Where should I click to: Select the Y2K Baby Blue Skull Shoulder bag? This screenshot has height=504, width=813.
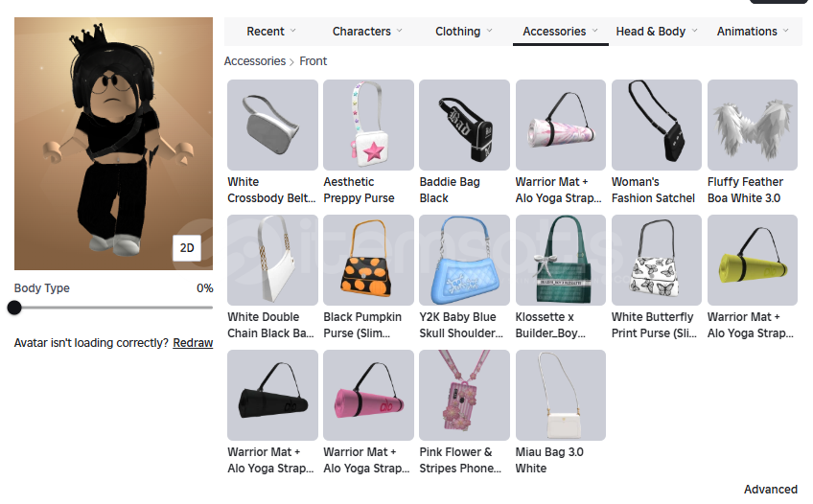pos(464,260)
